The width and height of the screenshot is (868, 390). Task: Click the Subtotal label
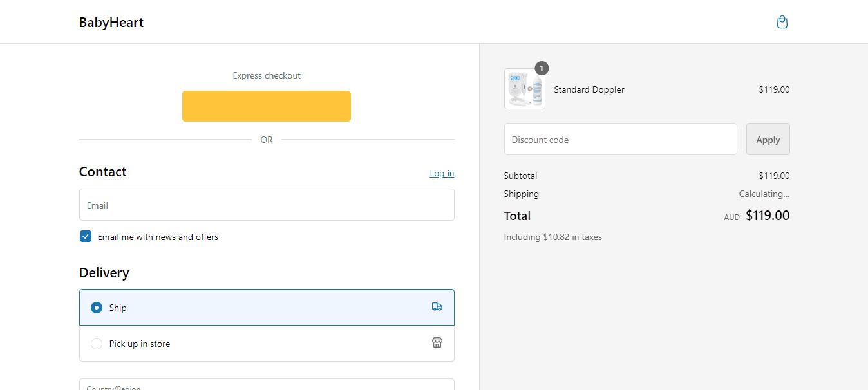(x=520, y=176)
